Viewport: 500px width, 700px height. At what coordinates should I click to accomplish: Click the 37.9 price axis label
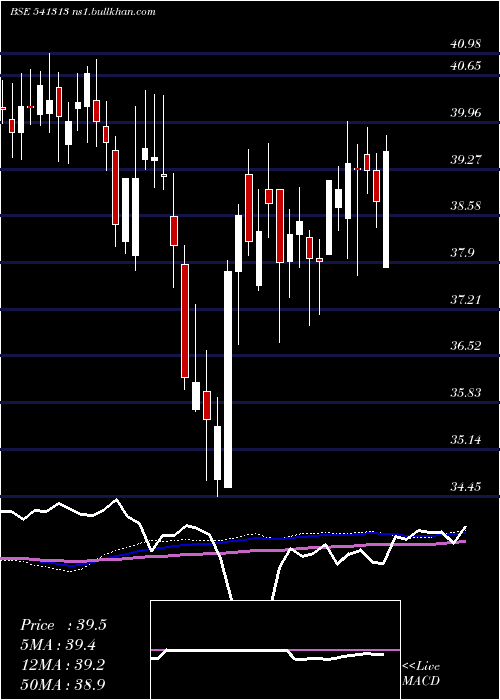(x=462, y=253)
